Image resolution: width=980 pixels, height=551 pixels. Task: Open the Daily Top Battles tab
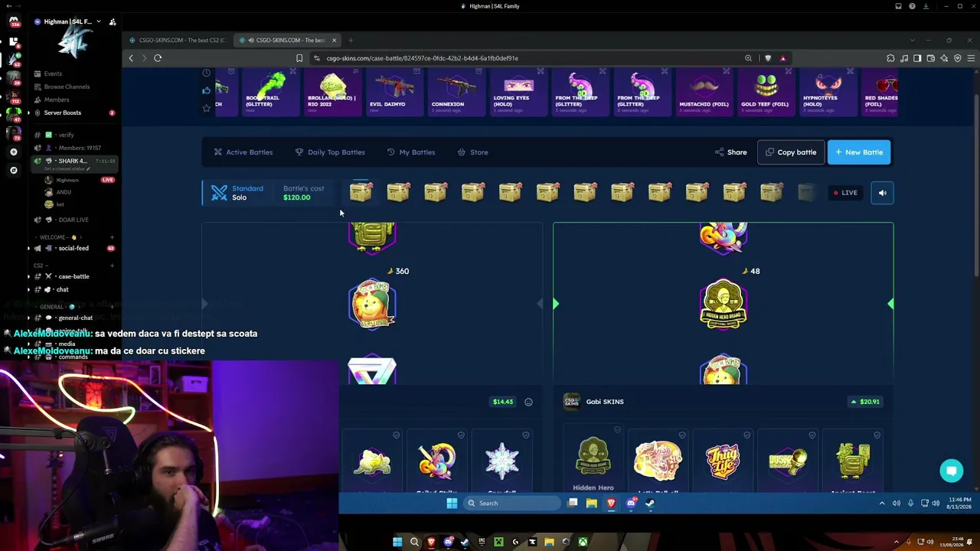(x=330, y=152)
